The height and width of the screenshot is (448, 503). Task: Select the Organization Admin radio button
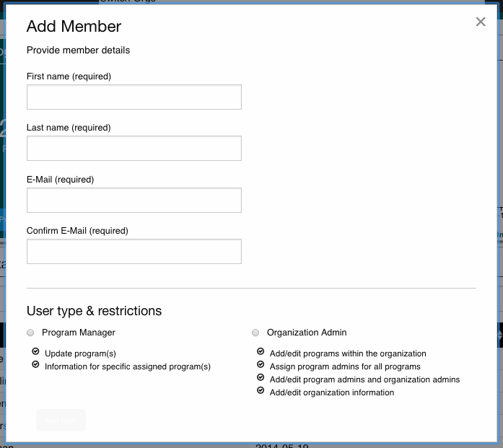pyautogui.click(x=255, y=333)
